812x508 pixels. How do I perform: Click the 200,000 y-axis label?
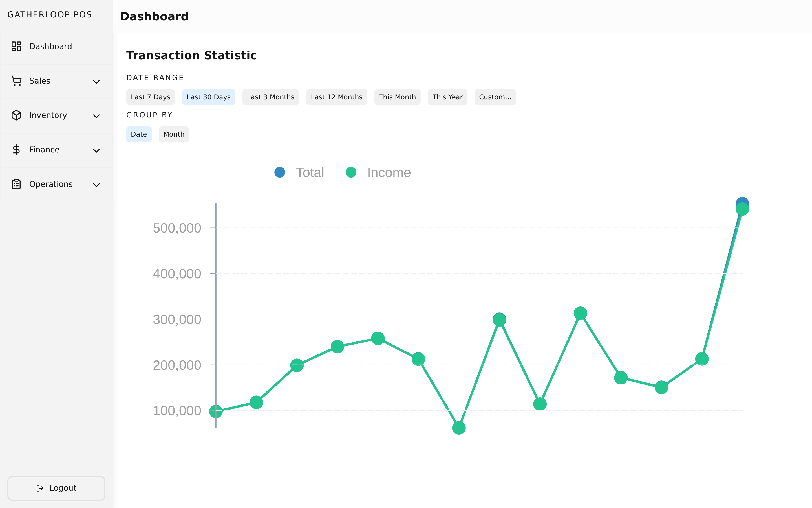[x=177, y=365]
